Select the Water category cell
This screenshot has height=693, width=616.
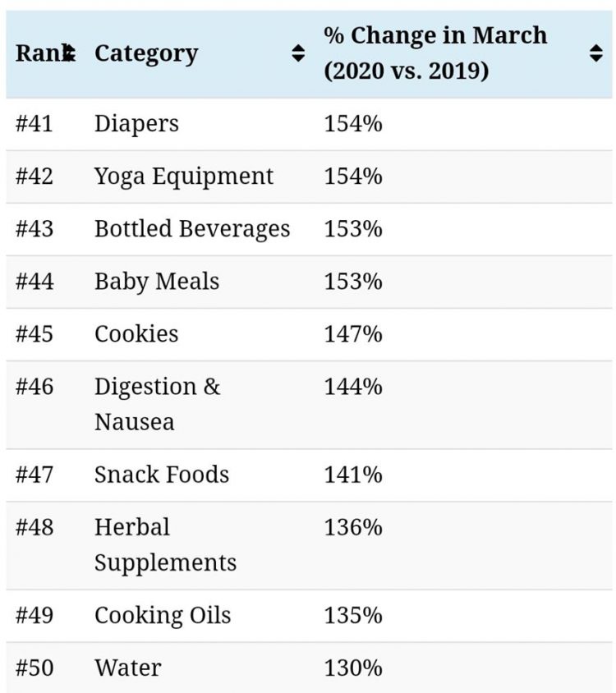click(128, 668)
